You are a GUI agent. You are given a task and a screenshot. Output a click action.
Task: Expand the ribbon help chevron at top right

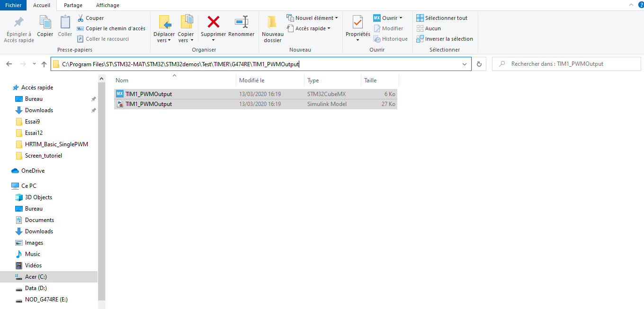(630, 5)
